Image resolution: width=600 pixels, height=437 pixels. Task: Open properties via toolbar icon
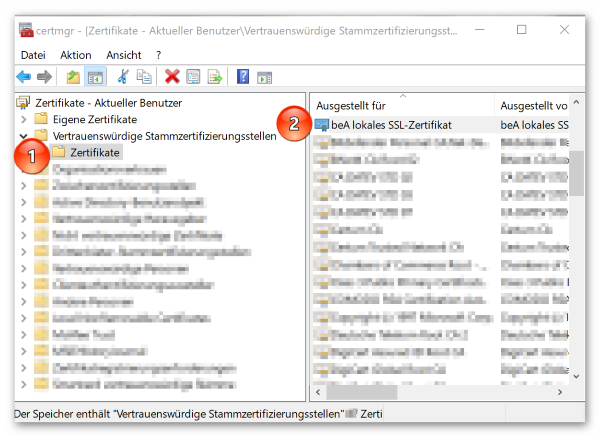click(194, 77)
